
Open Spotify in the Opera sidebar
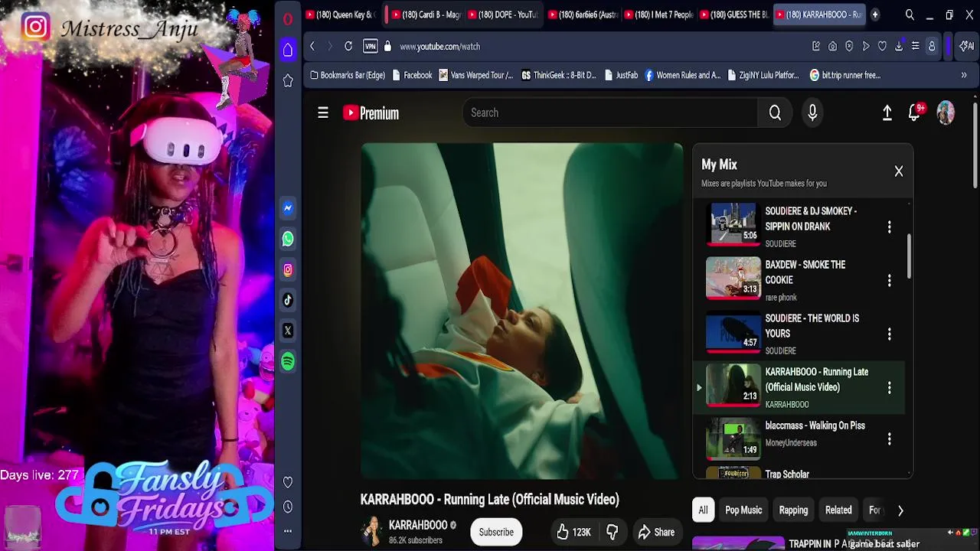pyautogui.click(x=288, y=361)
